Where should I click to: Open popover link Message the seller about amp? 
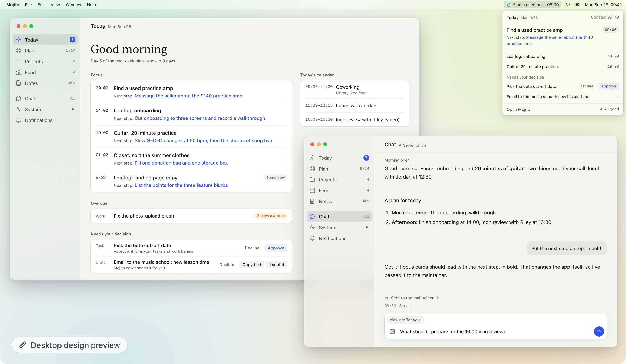tap(550, 40)
